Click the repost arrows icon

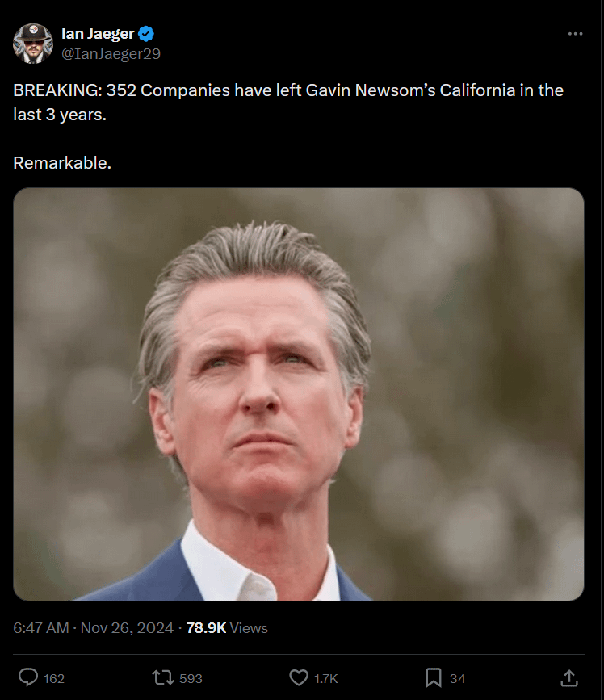click(163, 677)
